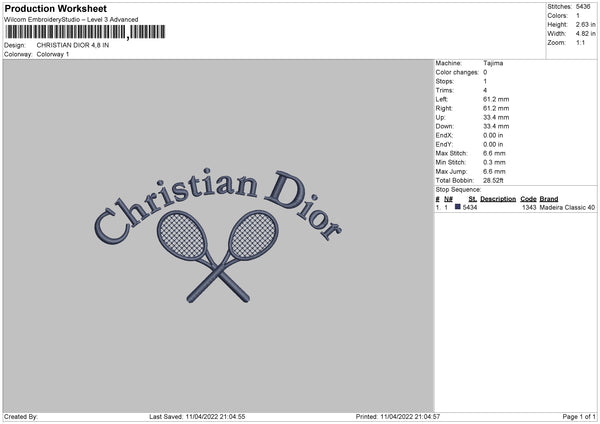Click the 'Created By:' footer label

21,417
